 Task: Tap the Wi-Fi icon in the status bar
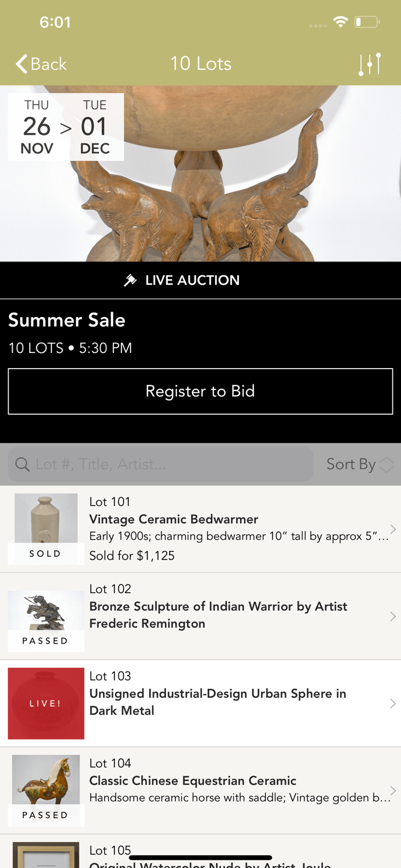(x=341, y=21)
